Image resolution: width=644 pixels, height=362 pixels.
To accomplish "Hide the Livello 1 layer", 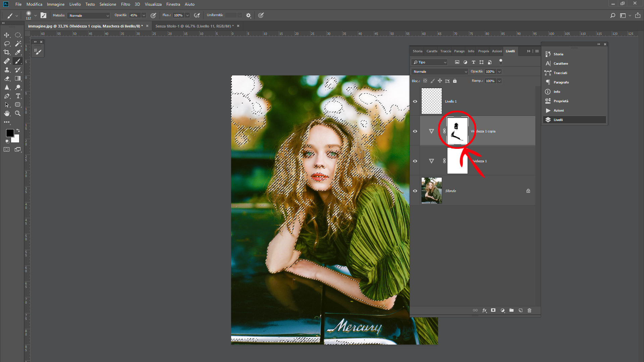I will click(x=415, y=101).
